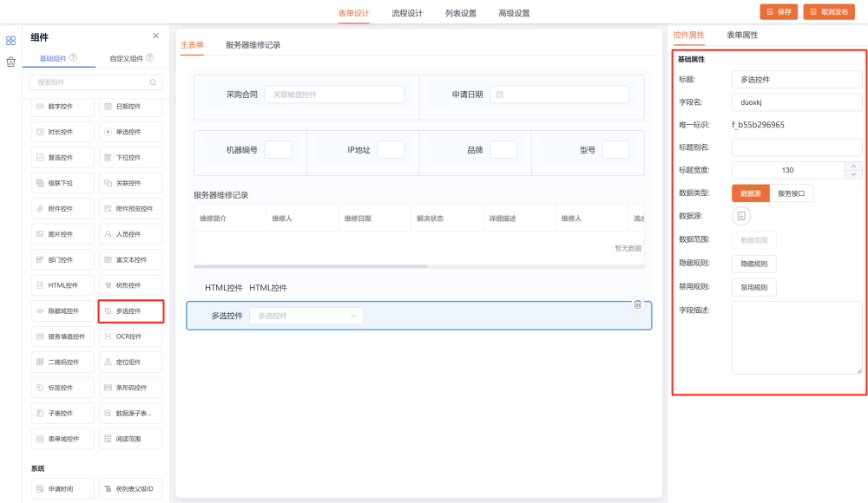This screenshot has width=868, height=503.
Task: Click the 保存 button
Action: pos(779,12)
